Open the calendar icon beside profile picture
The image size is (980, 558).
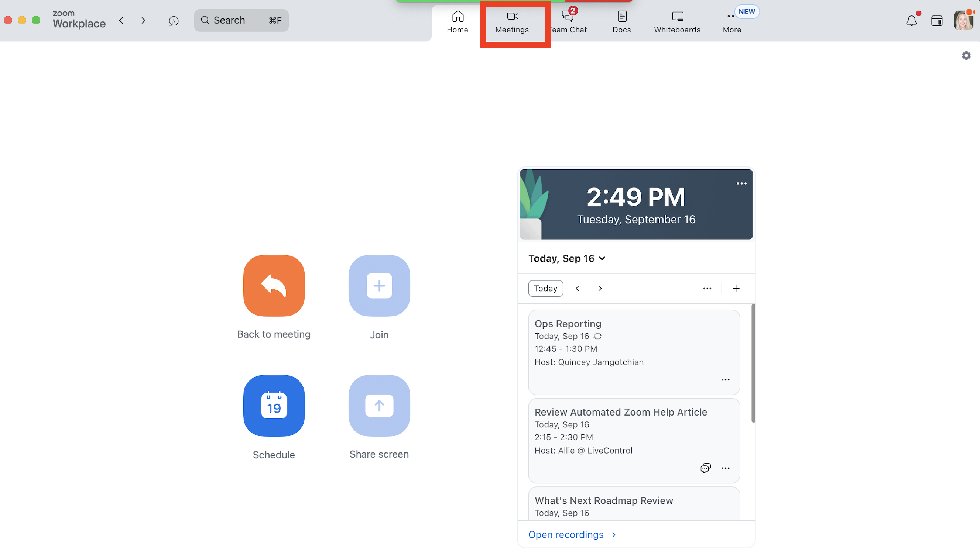point(937,21)
